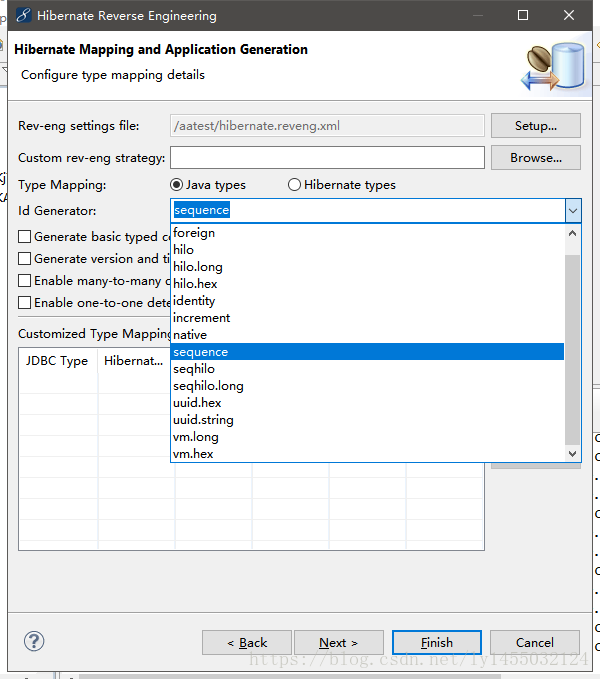Tick the Enable one-to-one detection checkbox
Screen dimensions: 600x679
coord(25,303)
